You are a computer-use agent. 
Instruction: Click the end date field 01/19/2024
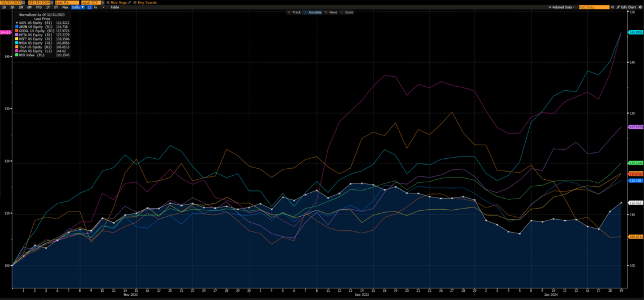pos(39,2)
